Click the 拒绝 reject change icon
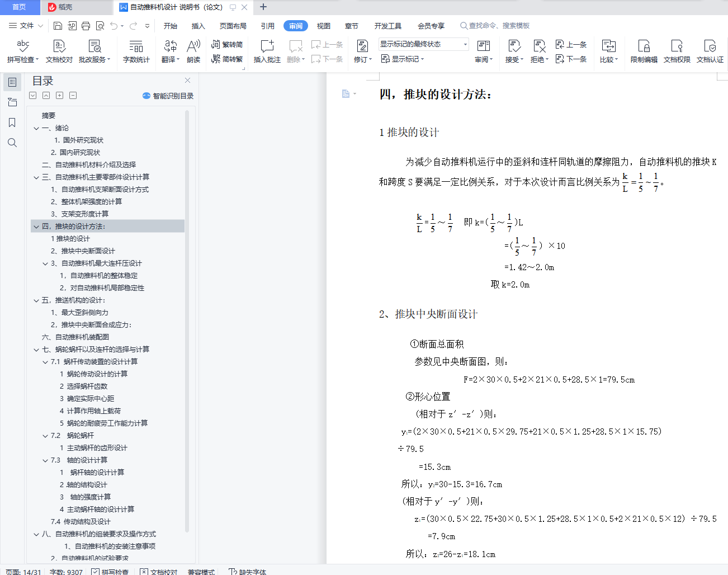The height and width of the screenshot is (575, 728). (539, 46)
